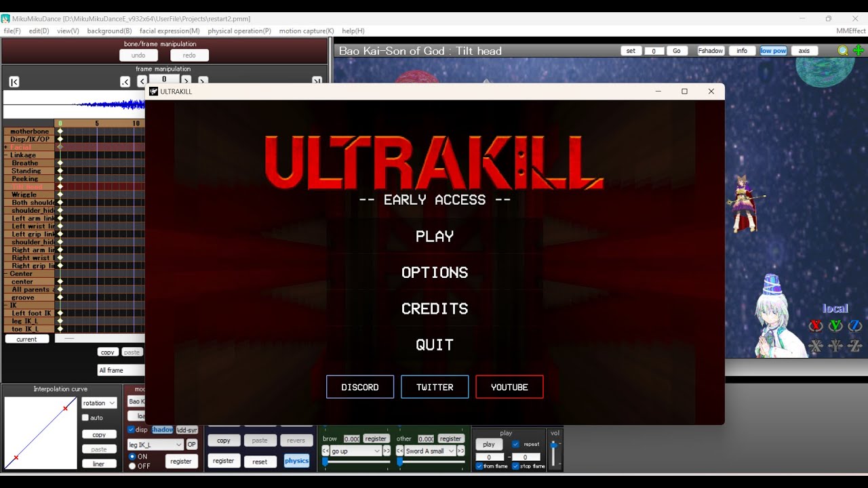The height and width of the screenshot is (488, 868).
Task: Open the MMEffect menu
Action: 850,31
